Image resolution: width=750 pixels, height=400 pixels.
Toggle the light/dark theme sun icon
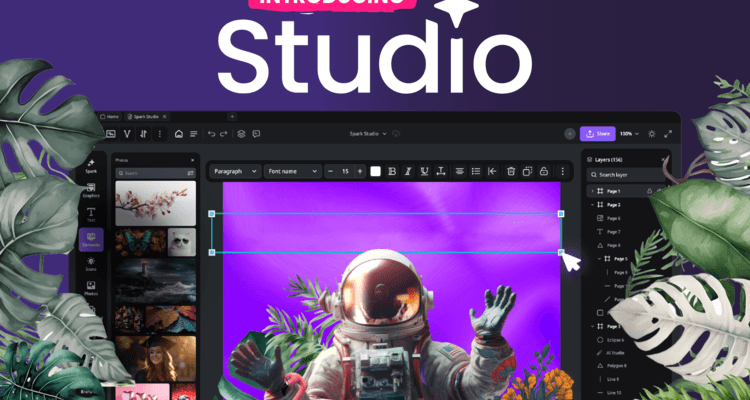(x=651, y=134)
